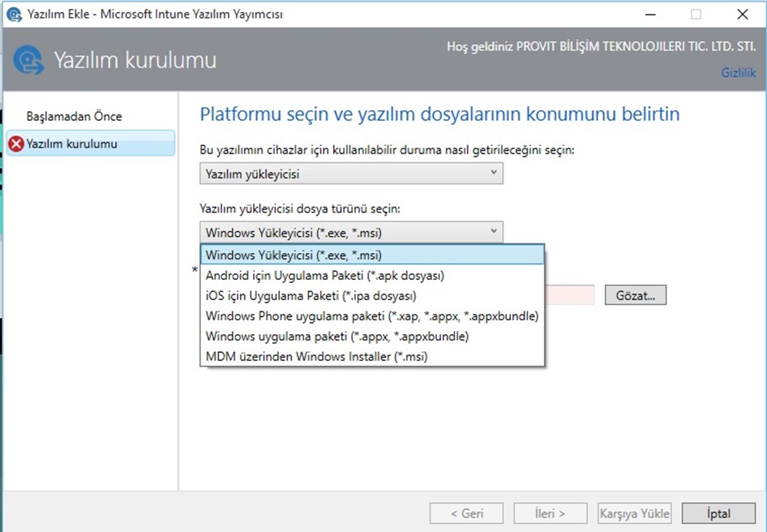This screenshot has height=532, width=767.
Task: Click the Gözat... browse button
Action: point(636,295)
